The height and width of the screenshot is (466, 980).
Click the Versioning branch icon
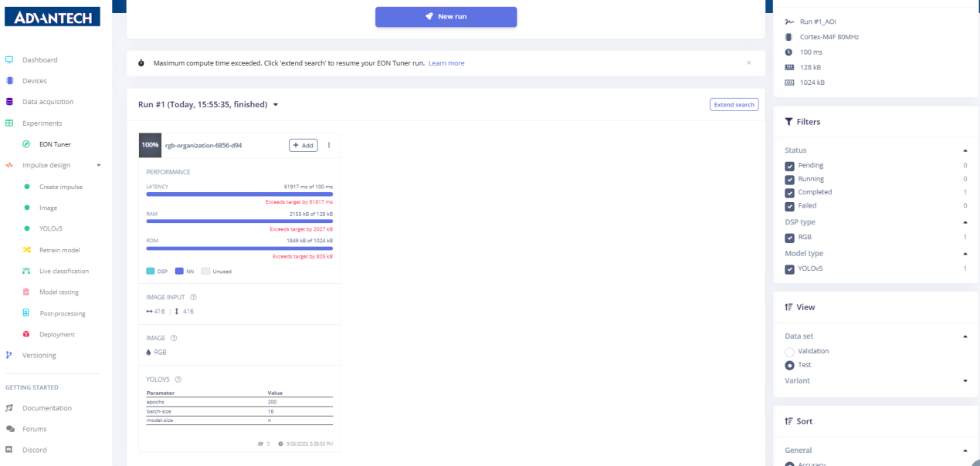tap(10, 355)
